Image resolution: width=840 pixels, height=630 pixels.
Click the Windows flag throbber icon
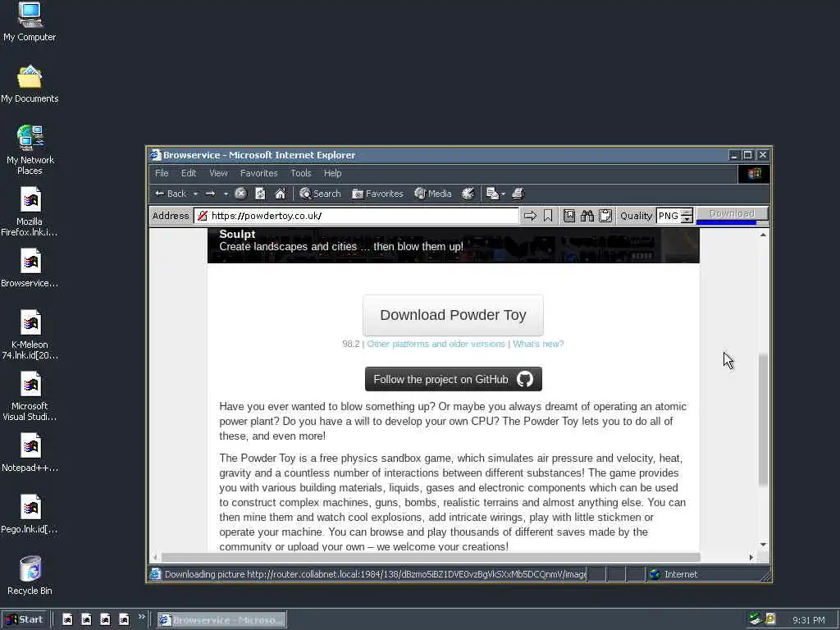[x=754, y=173]
